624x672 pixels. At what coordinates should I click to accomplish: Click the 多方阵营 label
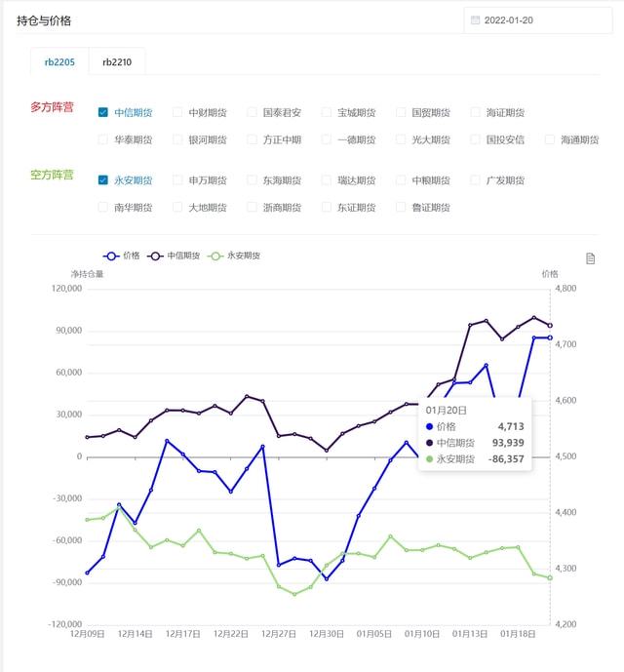tap(52, 106)
